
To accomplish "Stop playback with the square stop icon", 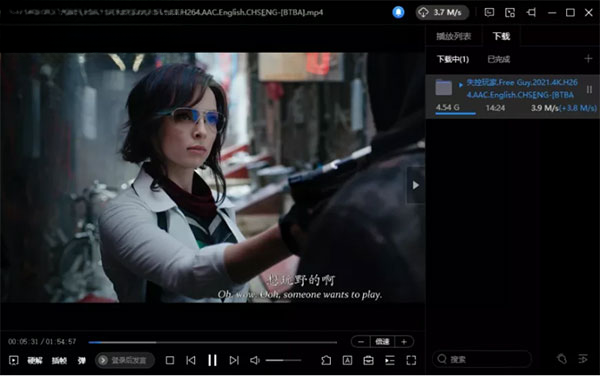I will pyautogui.click(x=170, y=360).
